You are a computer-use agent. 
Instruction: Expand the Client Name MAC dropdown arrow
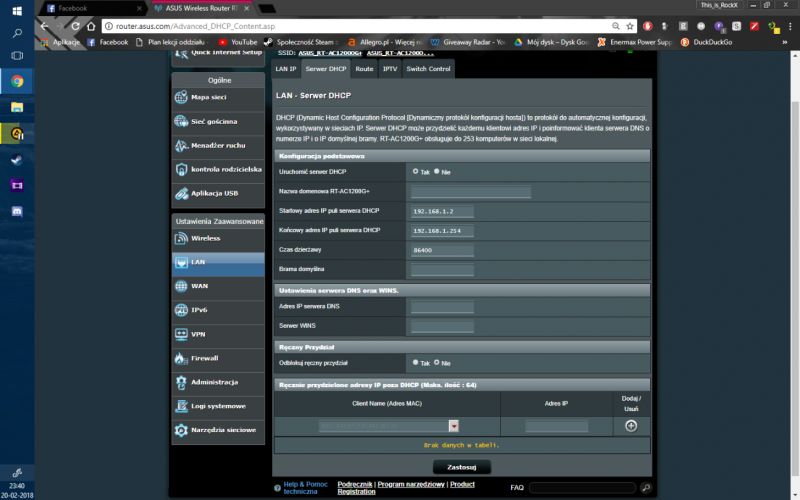coord(454,426)
